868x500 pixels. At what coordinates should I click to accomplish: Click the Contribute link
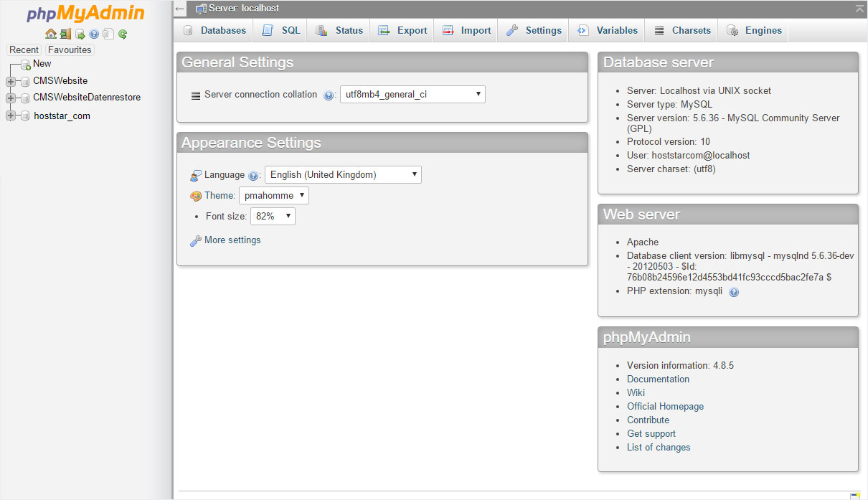pyautogui.click(x=648, y=420)
